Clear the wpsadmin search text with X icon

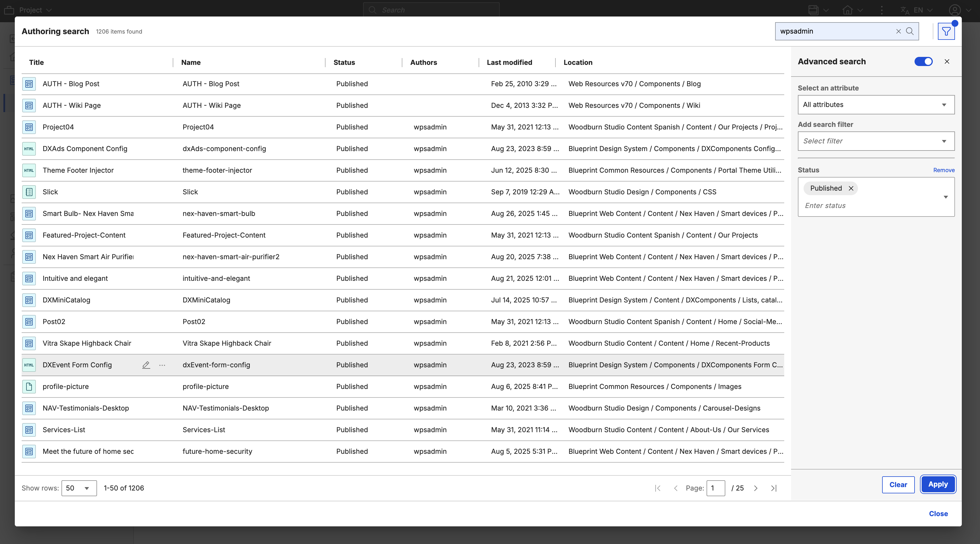click(898, 31)
